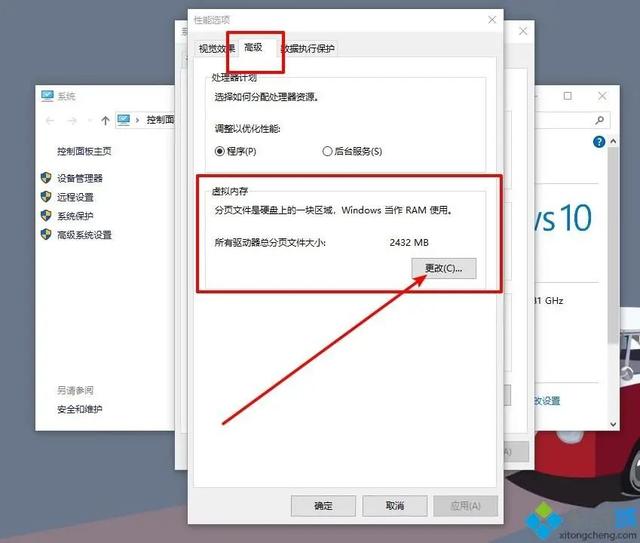The width and height of the screenshot is (640, 543).
Task: Click the 所有驱动器总分页文件大小 label
Action: pyautogui.click(x=270, y=243)
